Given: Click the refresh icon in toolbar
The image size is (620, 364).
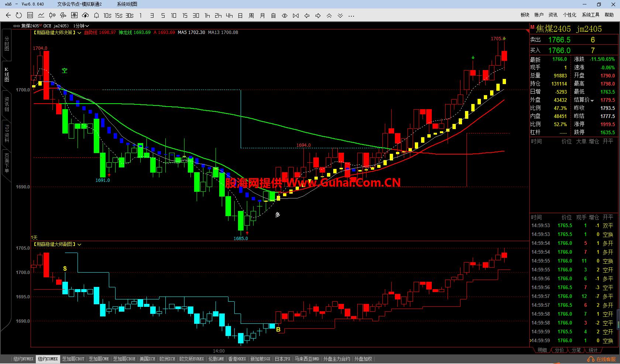Looking at the screenshot, I should click(x=19, y=15).
